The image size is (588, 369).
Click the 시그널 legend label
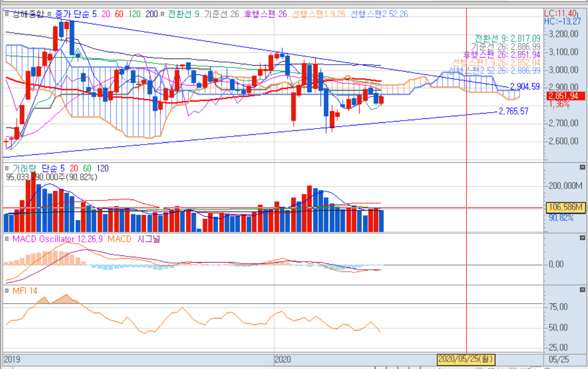[149, 239]
